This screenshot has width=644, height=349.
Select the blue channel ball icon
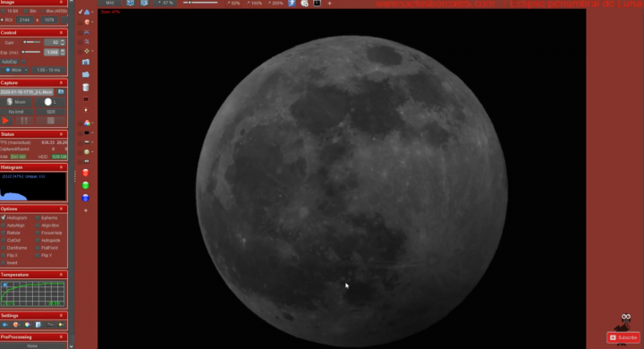click(86, 198)
